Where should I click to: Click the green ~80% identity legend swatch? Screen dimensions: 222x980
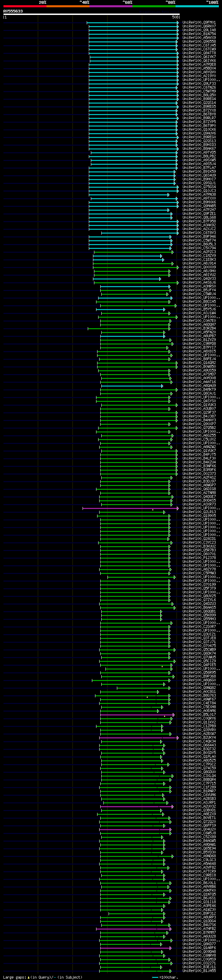point(154,6)
